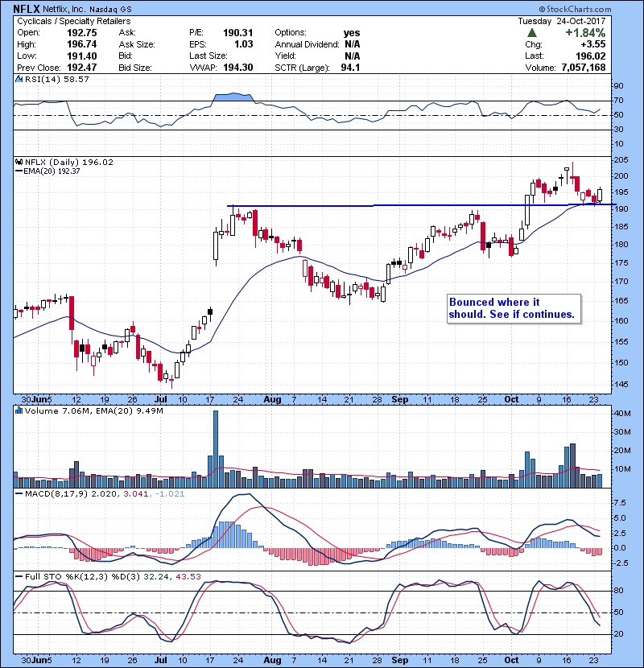Click 'Aug' on the bottom stochastic date axis

tap(272, 660)
